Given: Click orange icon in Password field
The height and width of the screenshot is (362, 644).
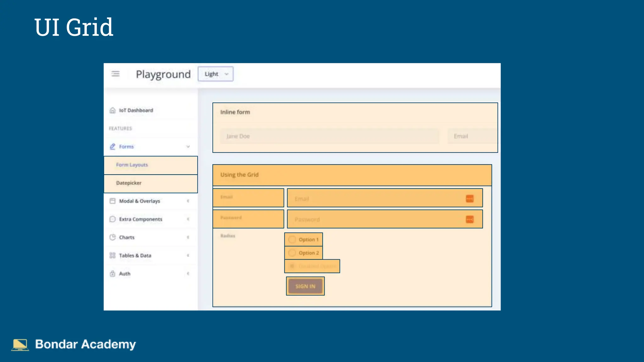Looking at the screenshot, I should pyautogui.click(x=469, y=219).
